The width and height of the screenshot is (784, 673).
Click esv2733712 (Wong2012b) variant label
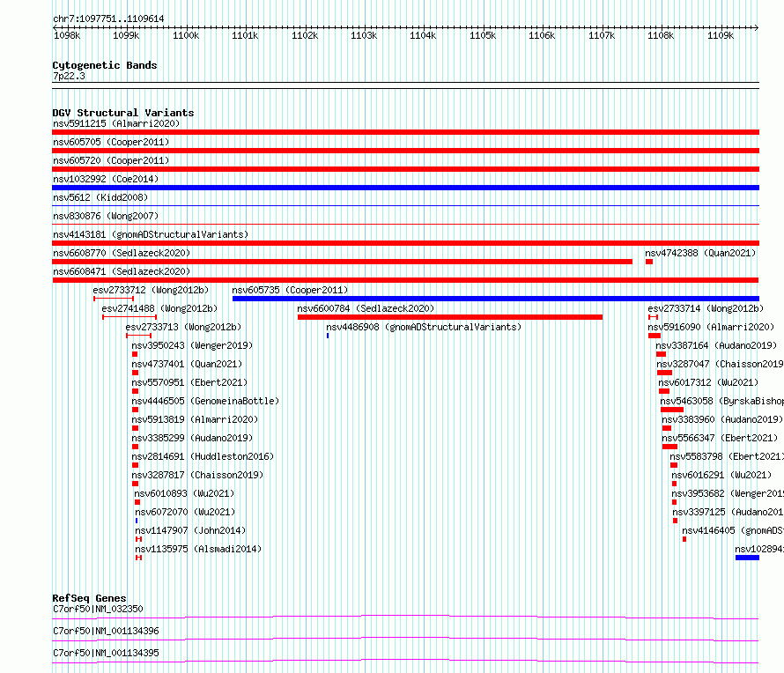[x=151, y=290]
